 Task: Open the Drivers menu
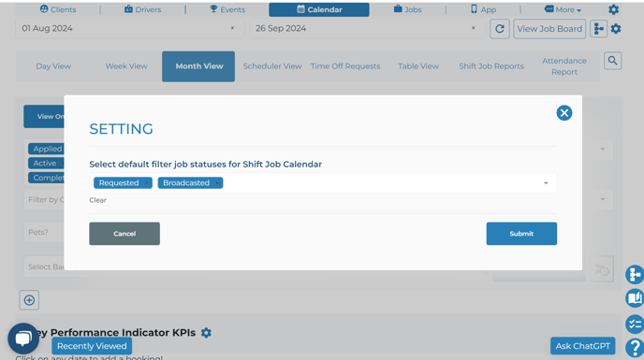[143, 9]
